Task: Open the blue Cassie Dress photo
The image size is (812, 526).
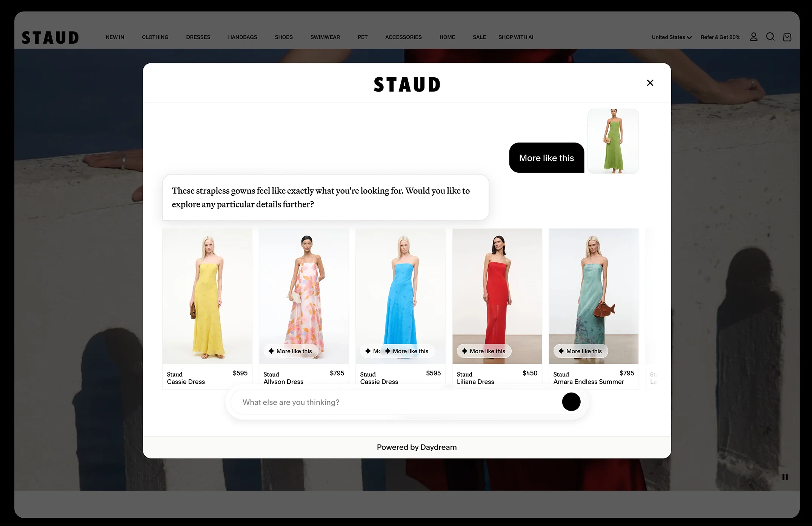Action: 400,296
